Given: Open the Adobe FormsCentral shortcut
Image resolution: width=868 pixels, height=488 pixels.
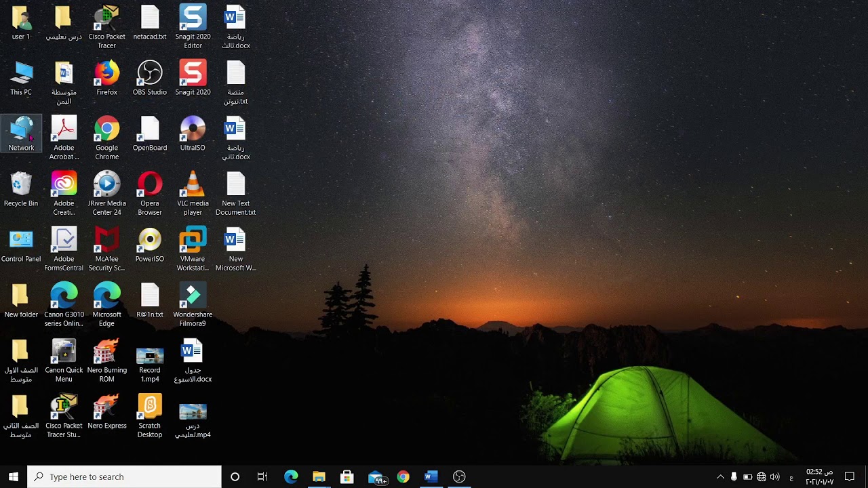Looking at the screenshot, I should pyautogui.click(x=64, y=249).
